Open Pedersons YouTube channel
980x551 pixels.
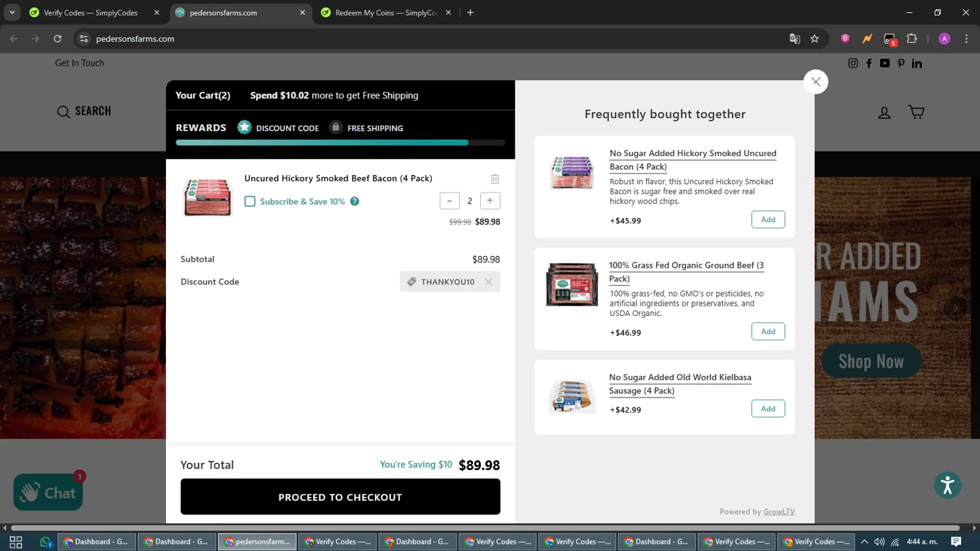tap(885, 63)
